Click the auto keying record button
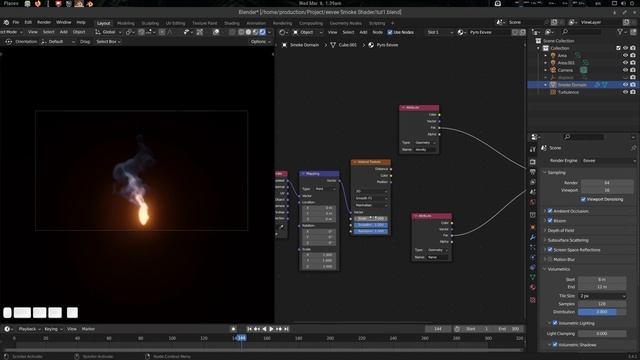The height and width of the screenshot is (360, 640). (233, 329)
